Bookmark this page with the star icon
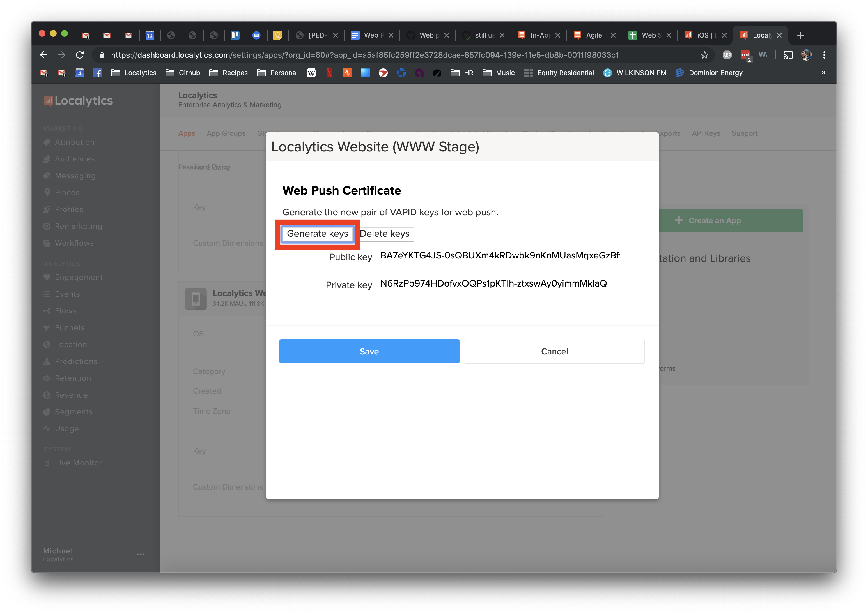 (x=704, y=55)
